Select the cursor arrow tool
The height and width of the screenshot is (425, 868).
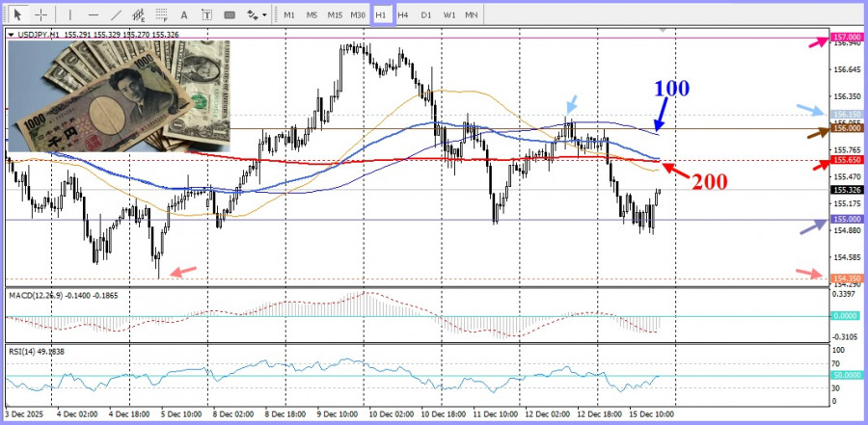(x=17, y=14)
